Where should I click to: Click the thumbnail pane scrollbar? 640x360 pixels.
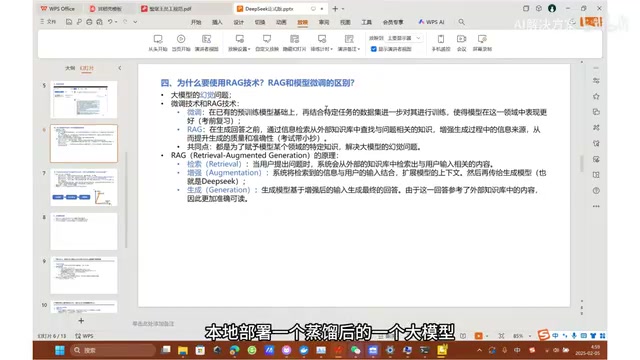point(126,200)
